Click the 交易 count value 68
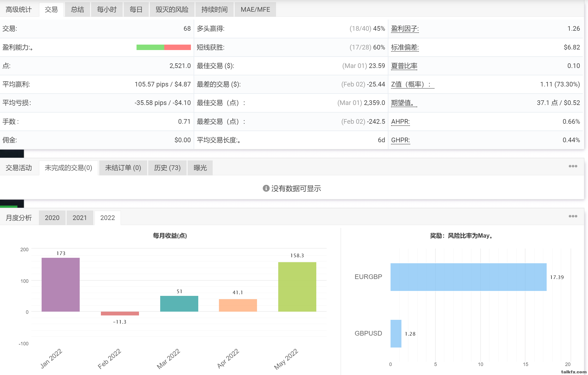Image resolution: width=588 pixels, height=375 pixels. coord(187,29)
